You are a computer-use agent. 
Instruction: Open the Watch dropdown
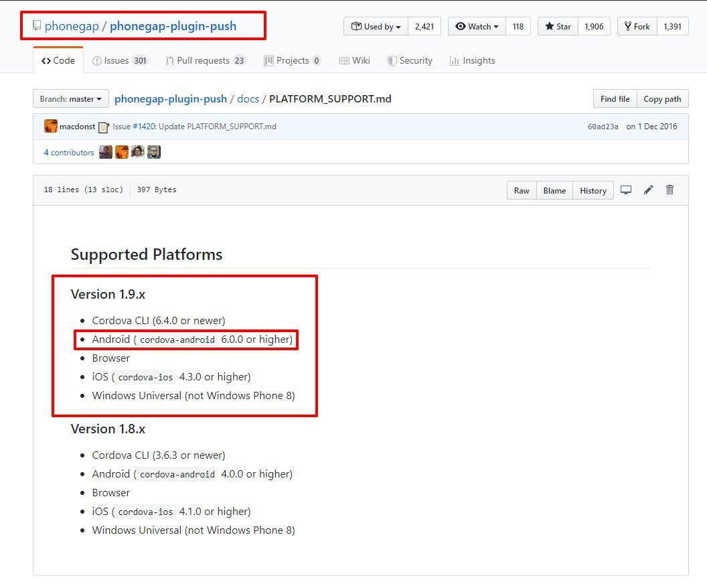tap(477, 27)
